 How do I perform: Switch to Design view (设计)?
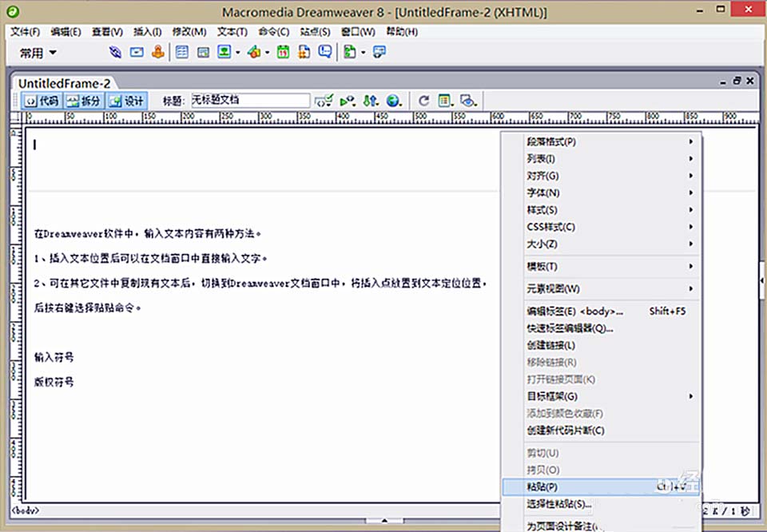(126, 101)
